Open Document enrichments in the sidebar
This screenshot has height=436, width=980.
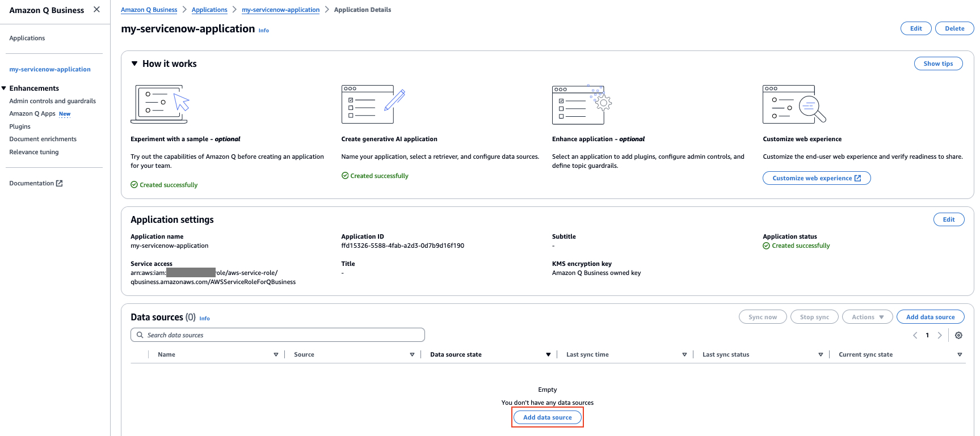(43, 139)
